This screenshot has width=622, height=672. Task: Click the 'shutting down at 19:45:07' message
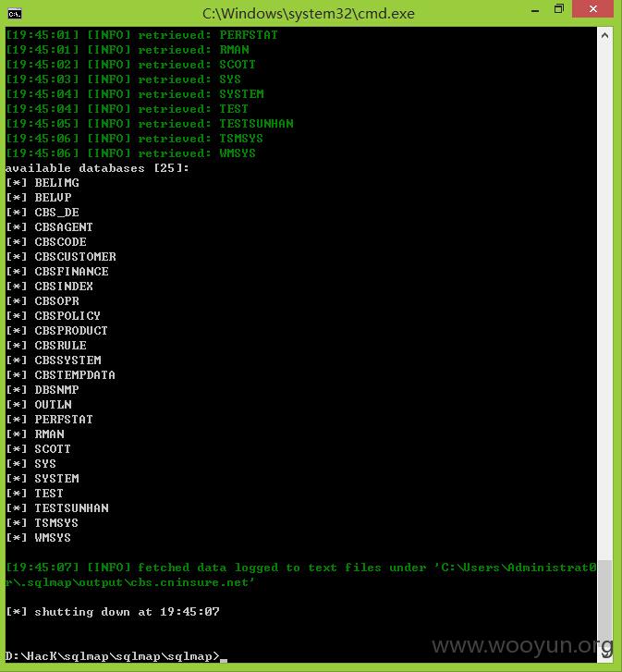[113, 612]
